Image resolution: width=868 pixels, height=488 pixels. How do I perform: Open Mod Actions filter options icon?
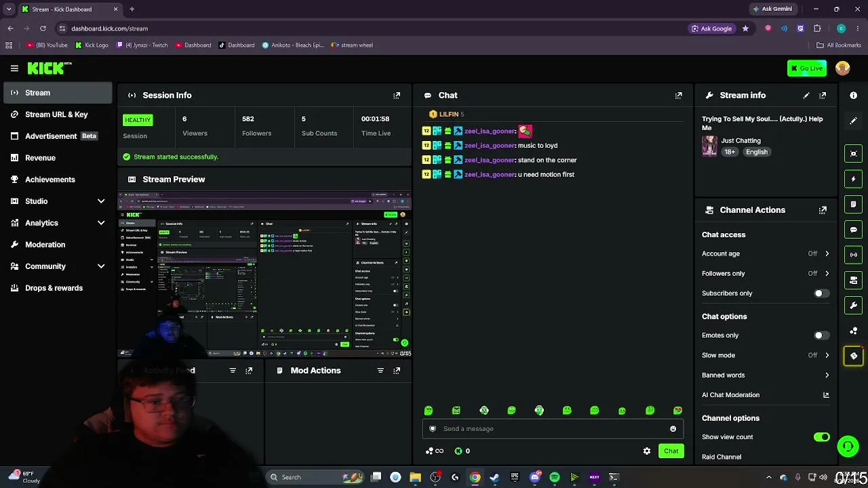[x=380, y=371]
